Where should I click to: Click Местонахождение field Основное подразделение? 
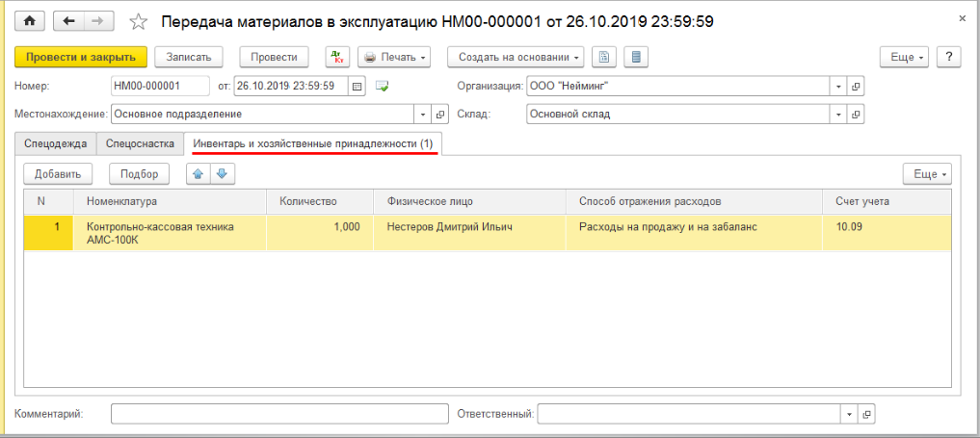(x=262, y=115)
